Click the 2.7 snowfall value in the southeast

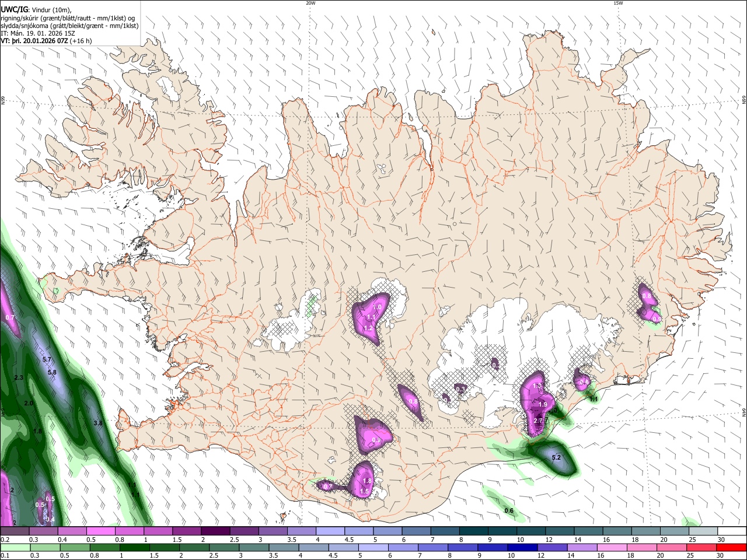click(539, 421)
